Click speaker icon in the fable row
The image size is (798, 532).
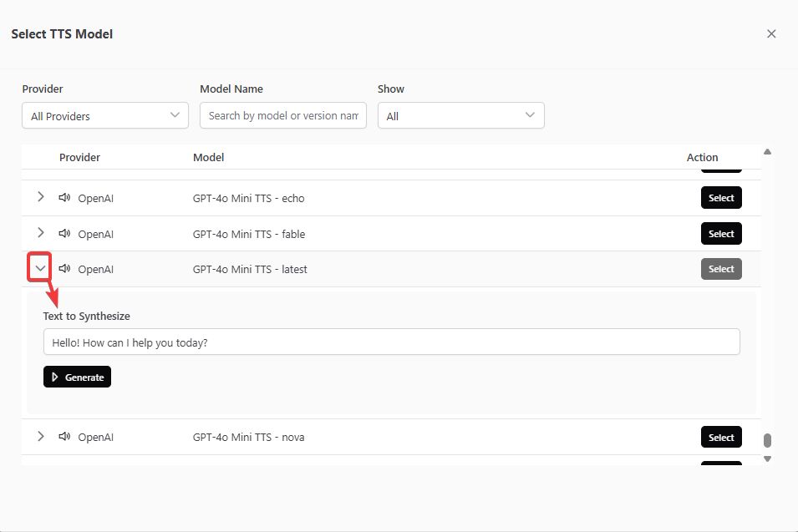pos(64,234)
